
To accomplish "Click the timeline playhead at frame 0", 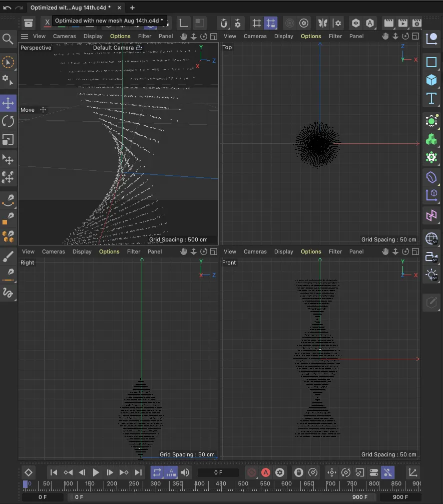I will pos(26,484).
